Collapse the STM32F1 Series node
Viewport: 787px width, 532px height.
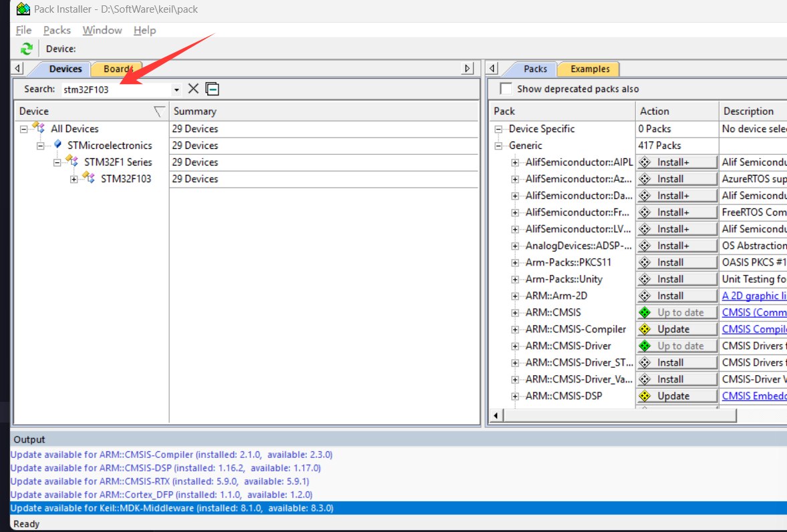coord(57,162)
